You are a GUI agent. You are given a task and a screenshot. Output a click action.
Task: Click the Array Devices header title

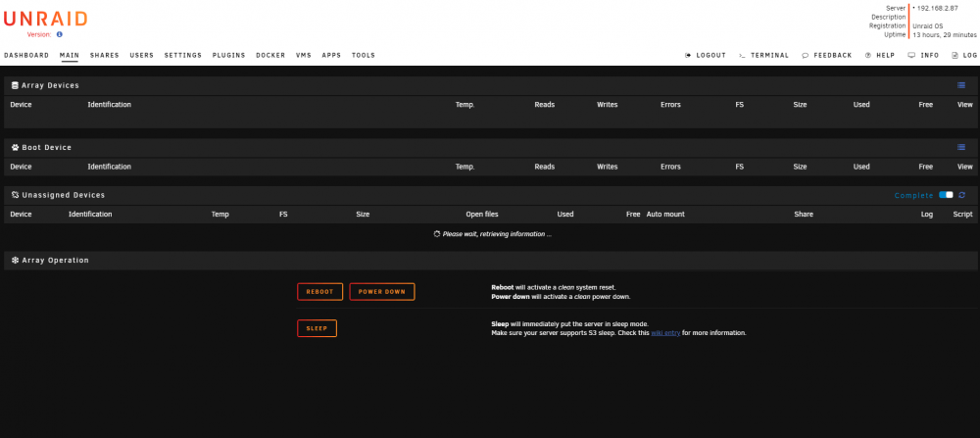click(50, 85)
